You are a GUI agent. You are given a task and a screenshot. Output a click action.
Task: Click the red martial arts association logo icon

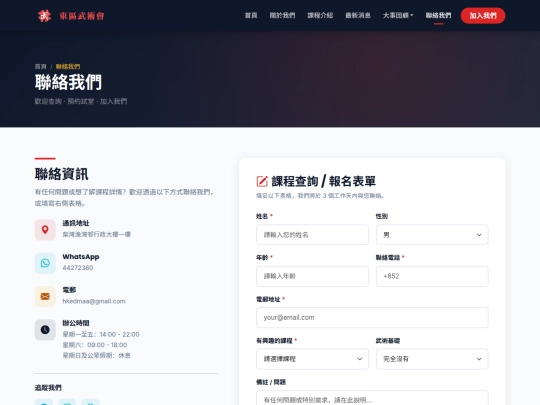[x=44, y=16]
